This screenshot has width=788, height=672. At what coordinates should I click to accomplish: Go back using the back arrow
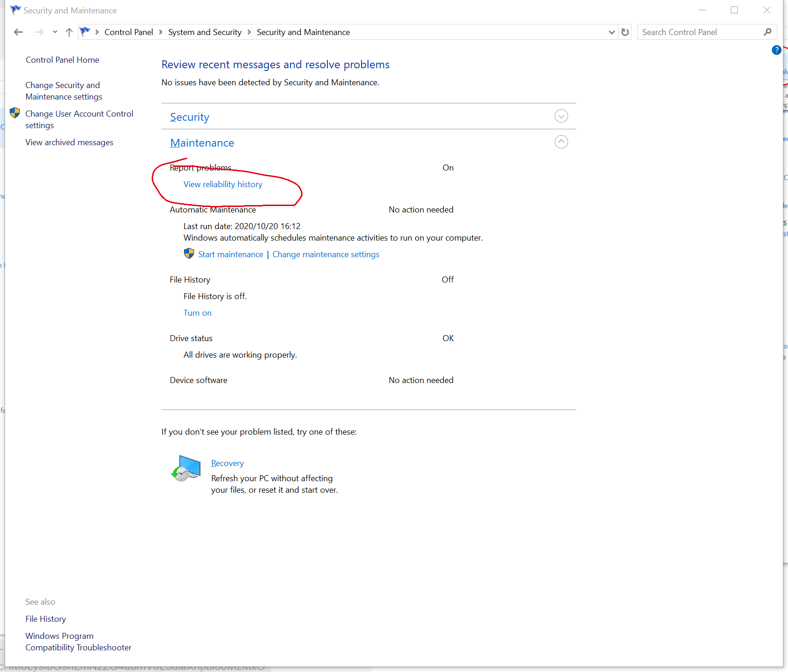point(18,32)
